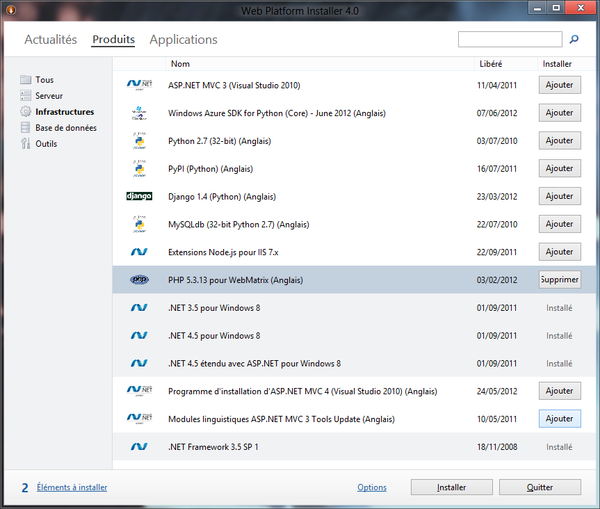Click the date 07/06/2012
The height and width of the screenshot is (509, 600).
coord(497,113)
